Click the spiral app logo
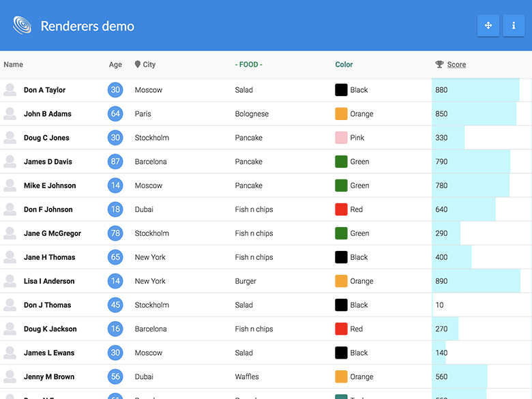 point(22,25)
